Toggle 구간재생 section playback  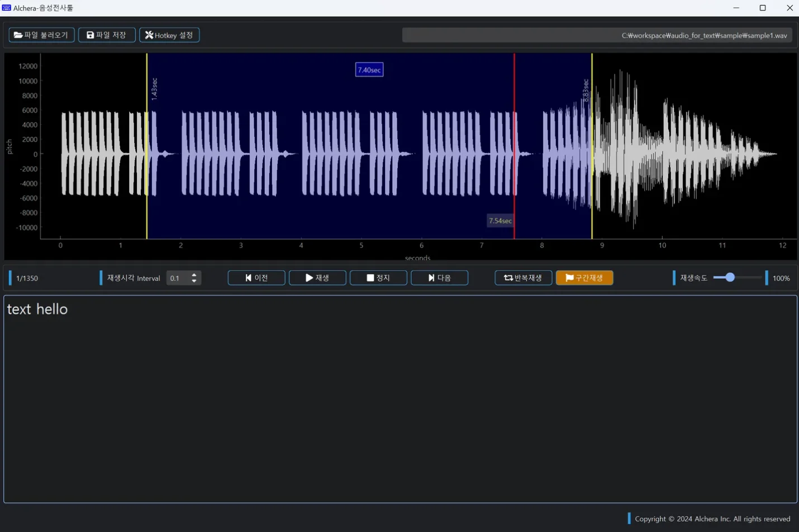click(584, 278)
